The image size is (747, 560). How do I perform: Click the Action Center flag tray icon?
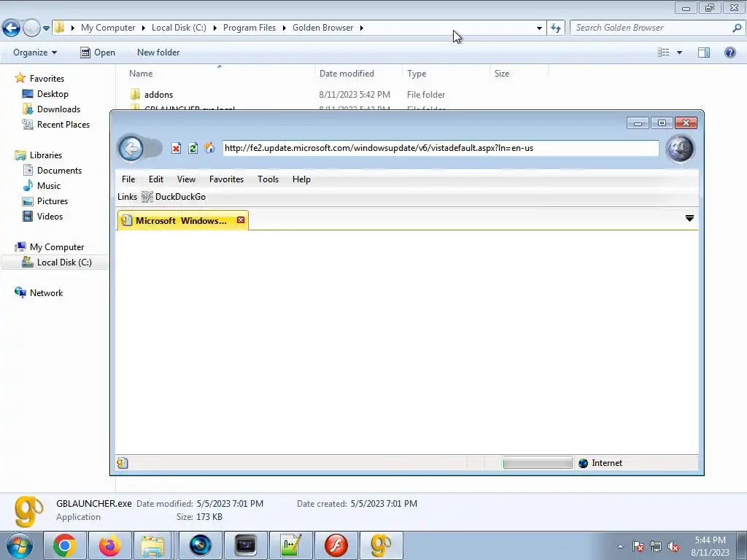point(639,546)
